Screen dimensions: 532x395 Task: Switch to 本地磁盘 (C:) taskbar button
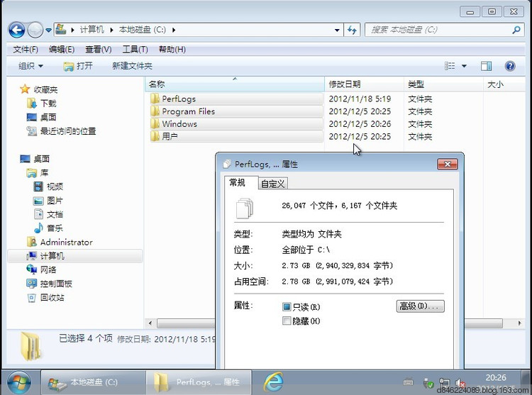click(x=94, y=382)
